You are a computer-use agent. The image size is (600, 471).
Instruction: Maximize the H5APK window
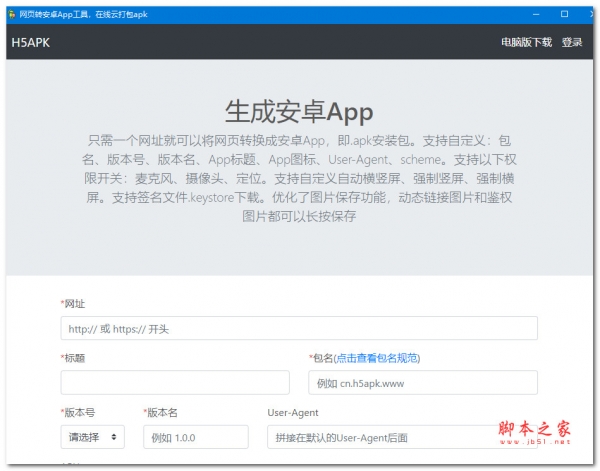click(564, 14)
